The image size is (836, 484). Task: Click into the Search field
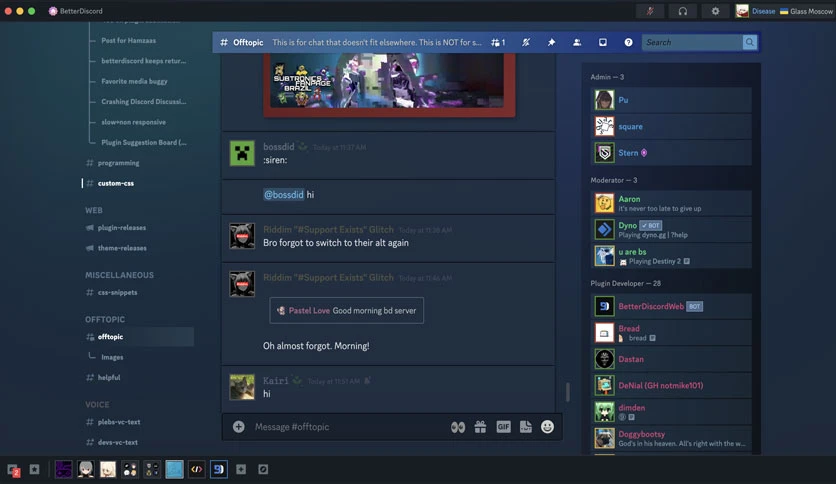pos(692,42)
